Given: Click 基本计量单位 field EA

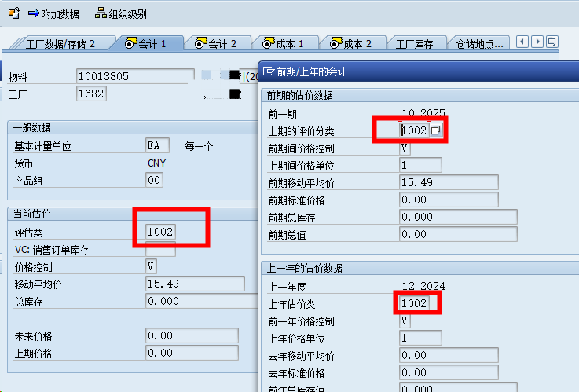Looking at the screenshot, I should click(x=158, y=145).
